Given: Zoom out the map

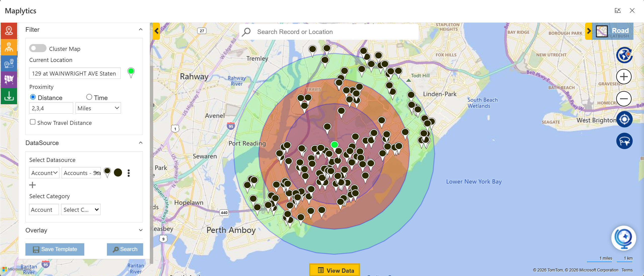Looking at the screenshot, I should click(x=624, y=98).
